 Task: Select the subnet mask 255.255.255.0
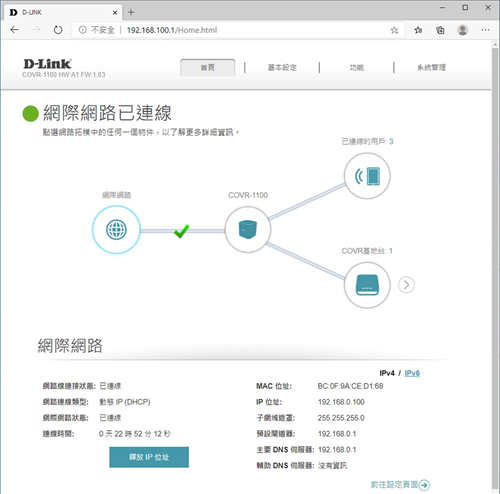[x=341, y=418]
